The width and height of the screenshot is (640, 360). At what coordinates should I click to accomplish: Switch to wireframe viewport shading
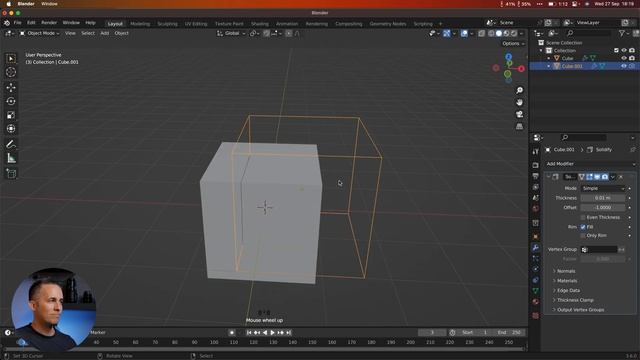(x=491, y=33)
